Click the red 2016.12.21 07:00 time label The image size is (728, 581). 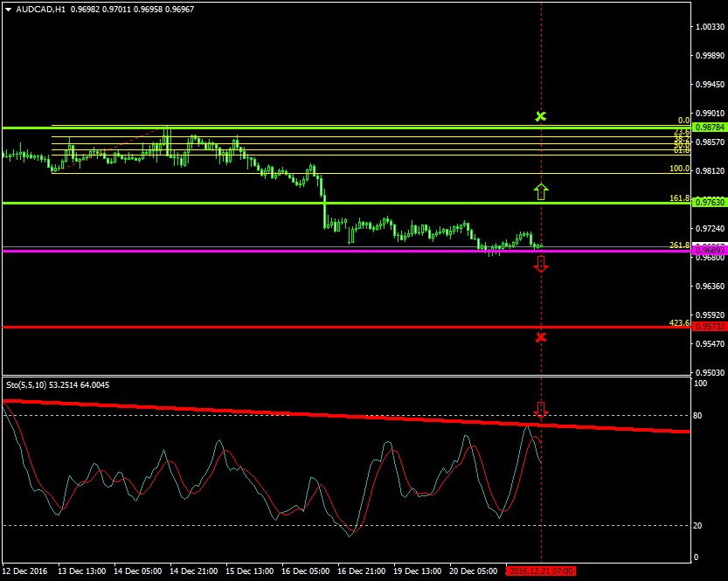click(541, 571)
